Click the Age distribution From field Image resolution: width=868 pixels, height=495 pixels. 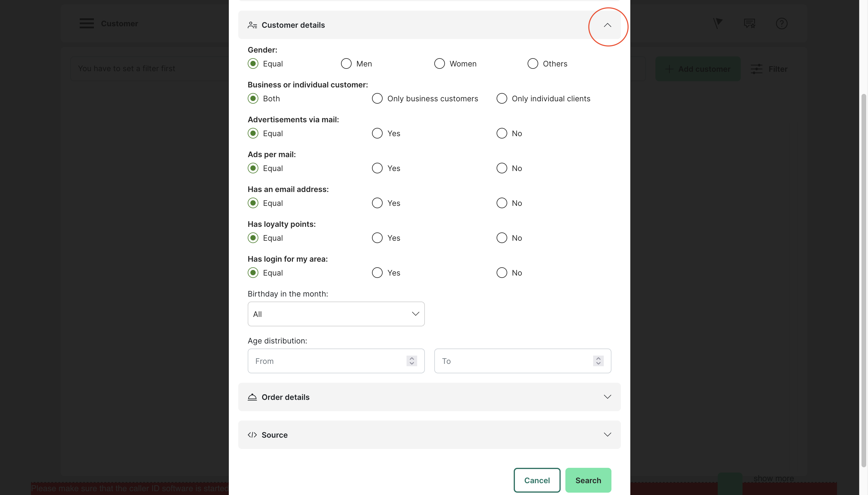pos(326,361)
